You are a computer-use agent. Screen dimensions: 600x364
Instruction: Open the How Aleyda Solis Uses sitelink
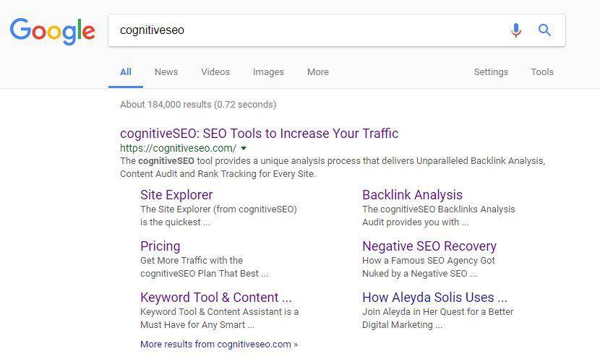(x=434, y=298)
